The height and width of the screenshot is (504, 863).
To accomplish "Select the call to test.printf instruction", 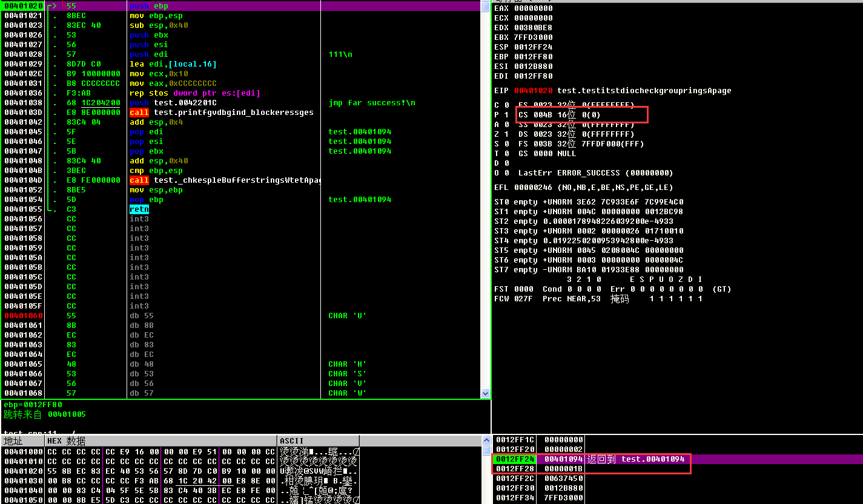I will pyautogui.click(x=222, y=113).
